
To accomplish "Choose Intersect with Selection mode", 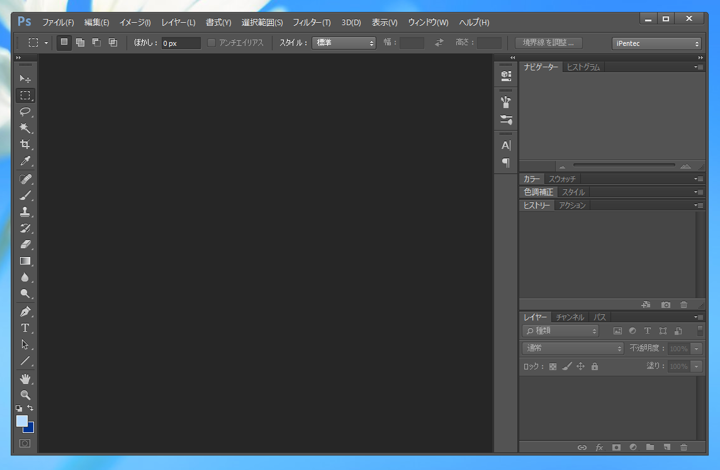I will pos(112,43).
